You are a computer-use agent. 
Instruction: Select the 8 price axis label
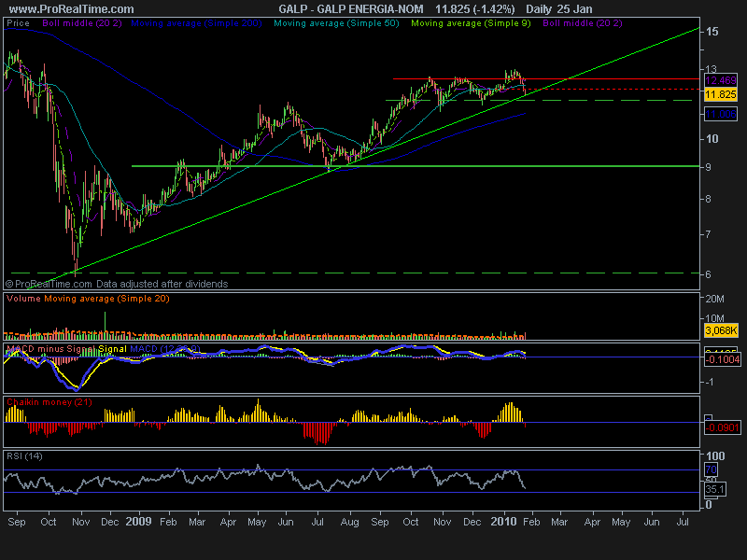tap(709, 199)
